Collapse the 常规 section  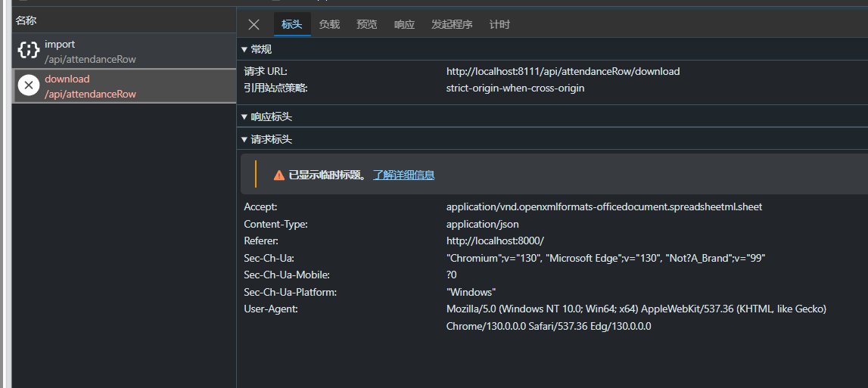coord(257,49)
